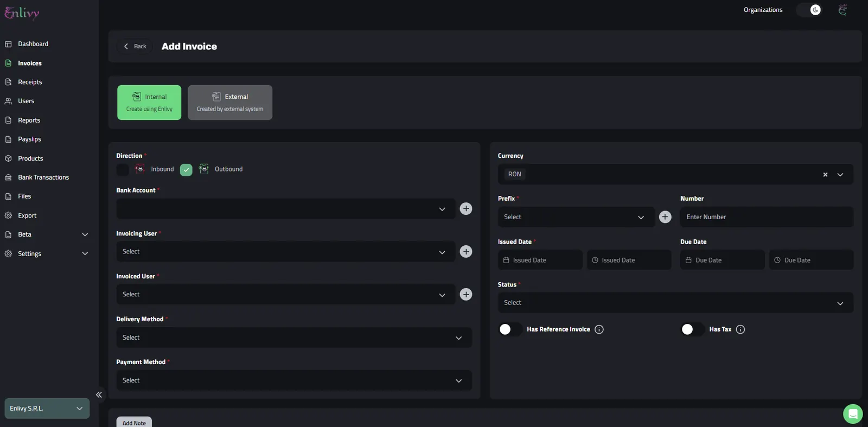
Task: Open the Bank Account dropdown
Action: coord(286,209)
